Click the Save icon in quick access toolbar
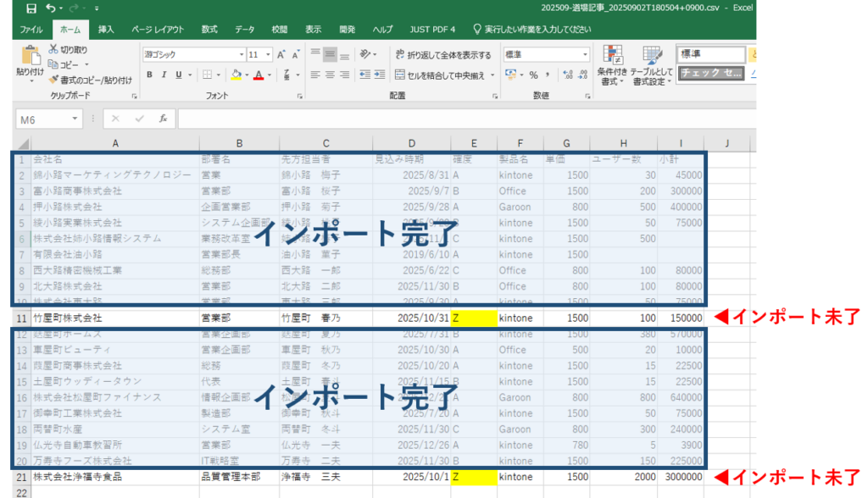 tap(31, 8)
